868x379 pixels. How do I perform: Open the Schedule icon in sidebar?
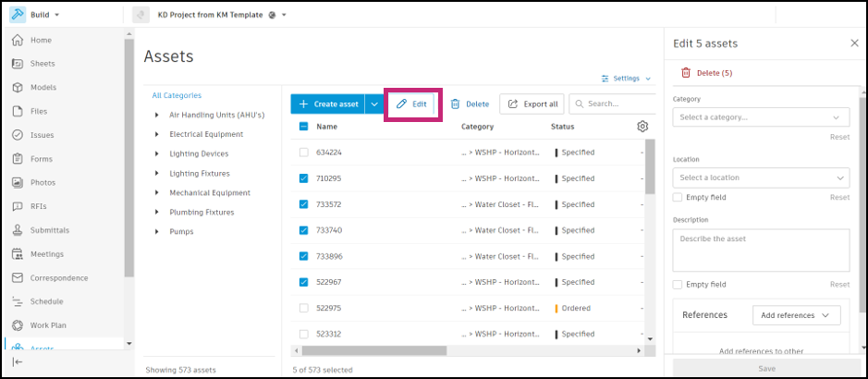click(x=18, y=301)
